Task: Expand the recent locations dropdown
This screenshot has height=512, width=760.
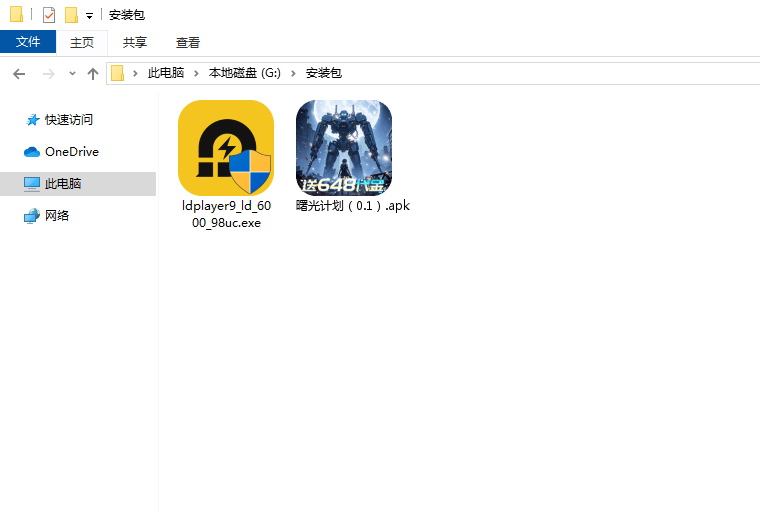Action: [72, 74]
